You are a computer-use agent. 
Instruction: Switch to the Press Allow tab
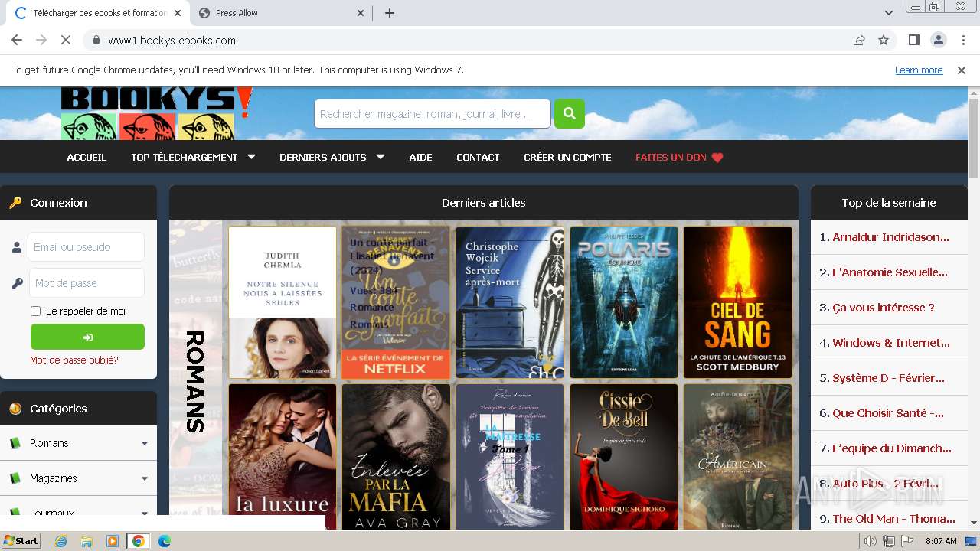click(282, 13)
